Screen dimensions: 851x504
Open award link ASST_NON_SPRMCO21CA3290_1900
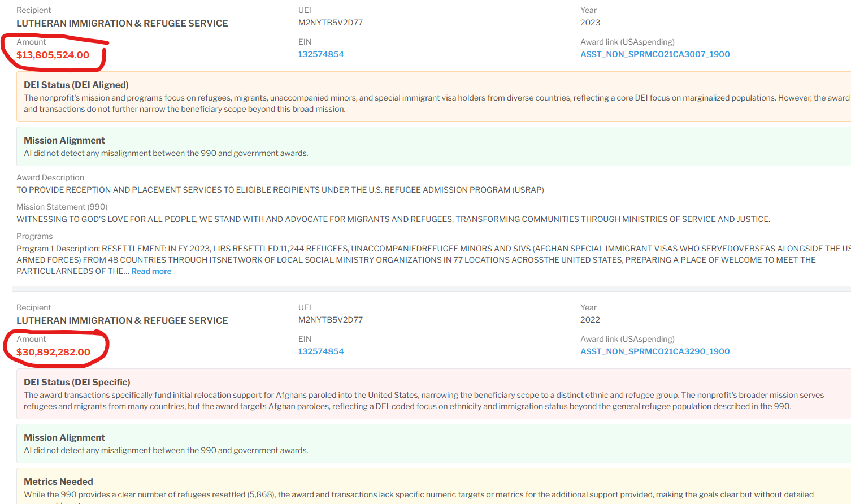tap(655, 351)
